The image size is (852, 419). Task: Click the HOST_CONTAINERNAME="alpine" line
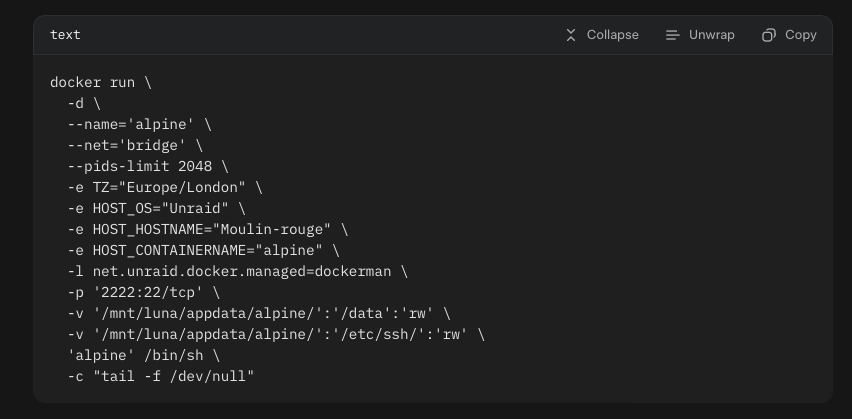[203, 251]
